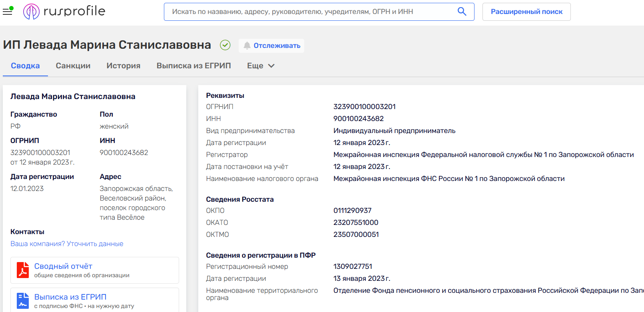
Task: Click the left panel date 12.01.2023
Action: tap(27, 189)
